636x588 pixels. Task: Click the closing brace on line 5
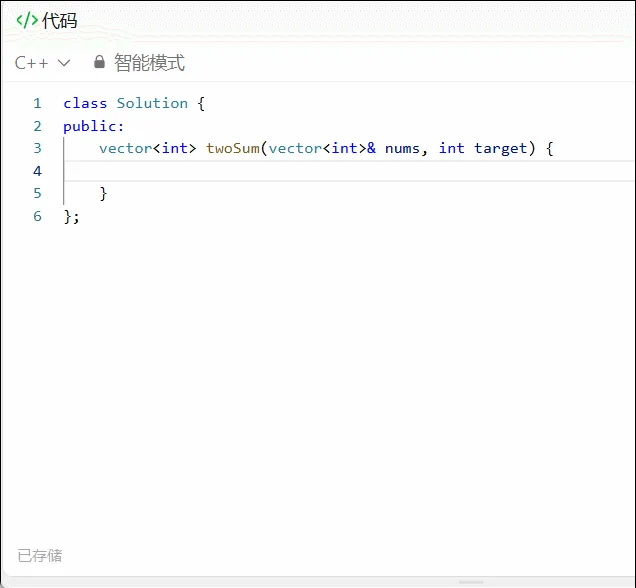[103, 194]
